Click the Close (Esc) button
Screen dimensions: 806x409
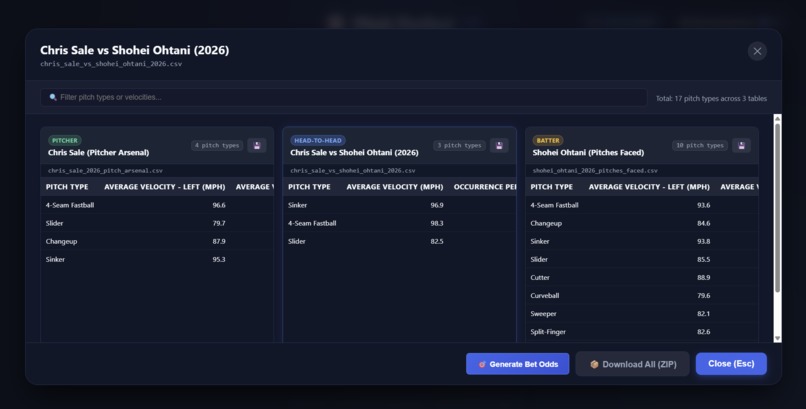point(731,363)
